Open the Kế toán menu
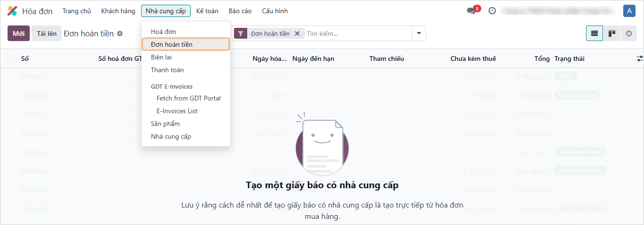 (x=207, y=11)
